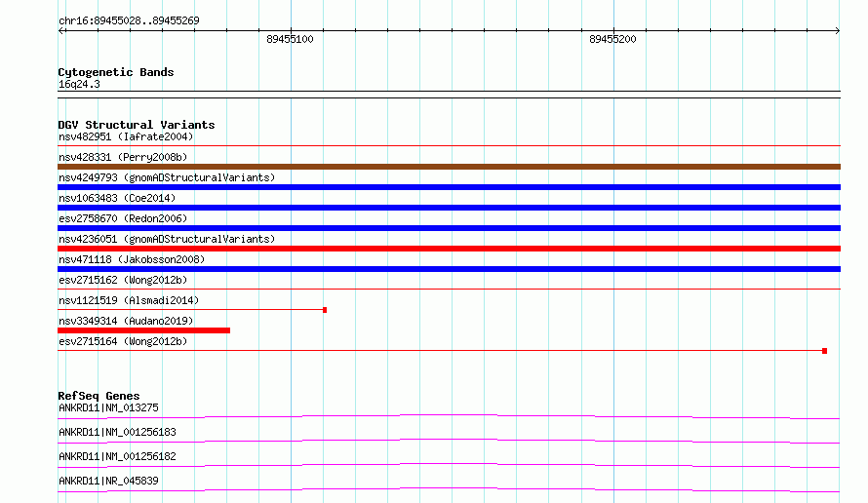Click the magenta line of ANKRD11|NM_013275
Image resolution: width=868 pixels, height=503 pixels.
coord(449,416)
